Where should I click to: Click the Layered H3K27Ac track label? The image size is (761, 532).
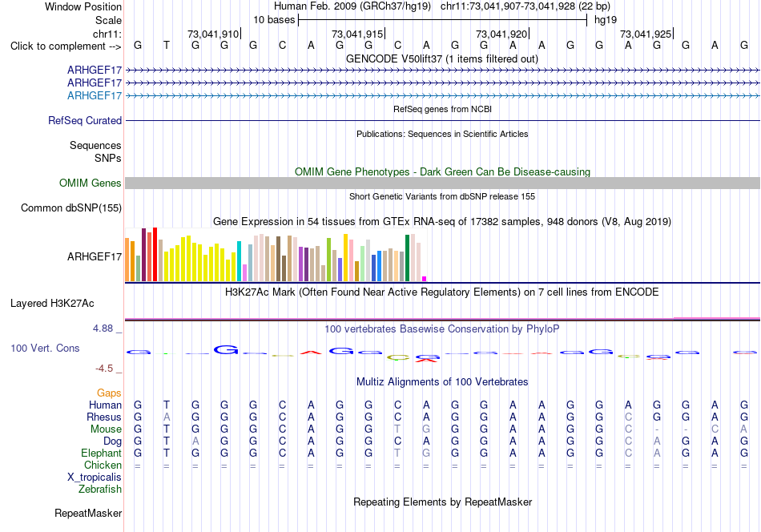[52, 304]
